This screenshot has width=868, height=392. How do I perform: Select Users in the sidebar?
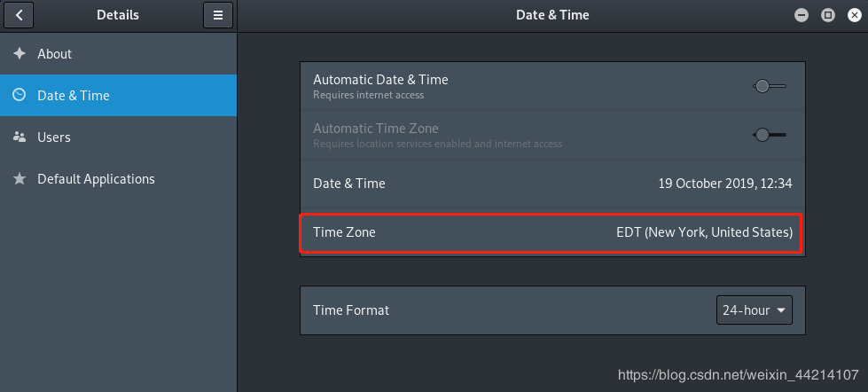point(54,137)
